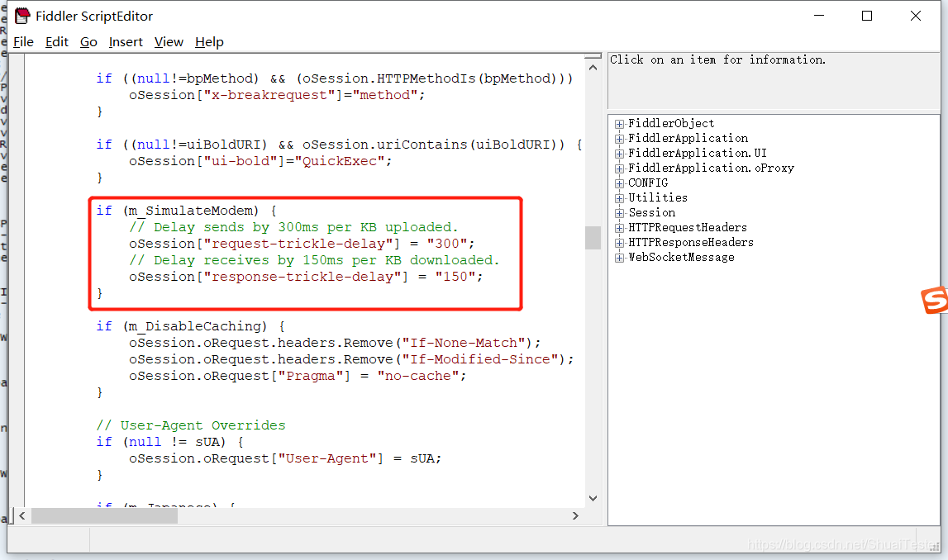Select CONFIG in the class tree
Viewport: 948px width, 560px height.
(648, 183)
